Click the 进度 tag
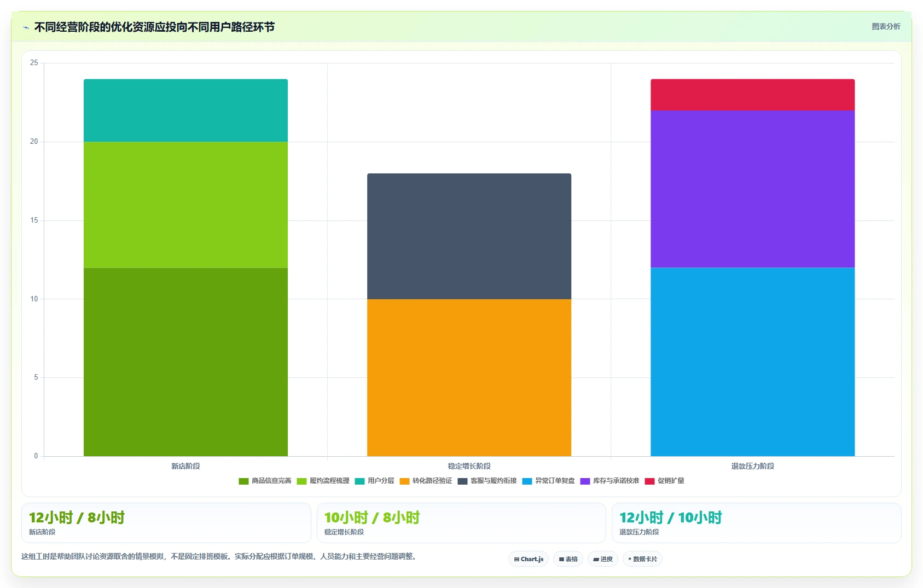Screen dimensions: 923x588 [x=603, y=559]
